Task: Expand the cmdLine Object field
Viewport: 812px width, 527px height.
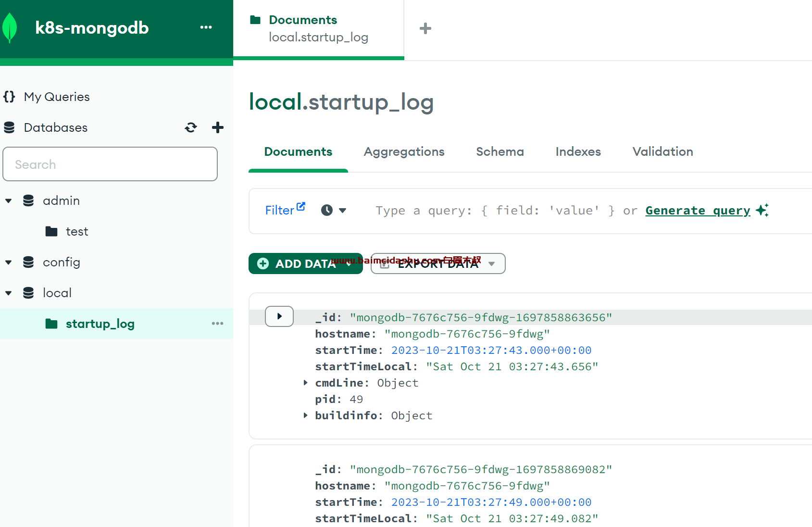Action: tap(305, 383)
